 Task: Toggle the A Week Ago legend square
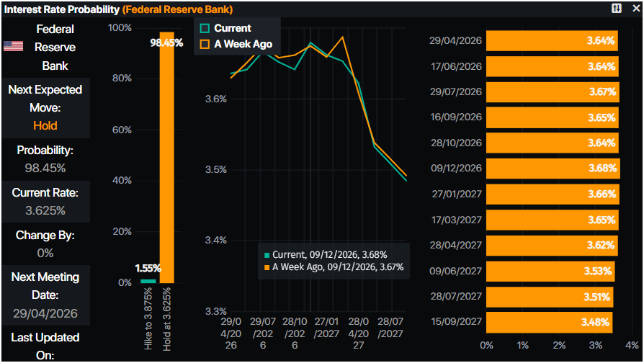coord(205,44)
